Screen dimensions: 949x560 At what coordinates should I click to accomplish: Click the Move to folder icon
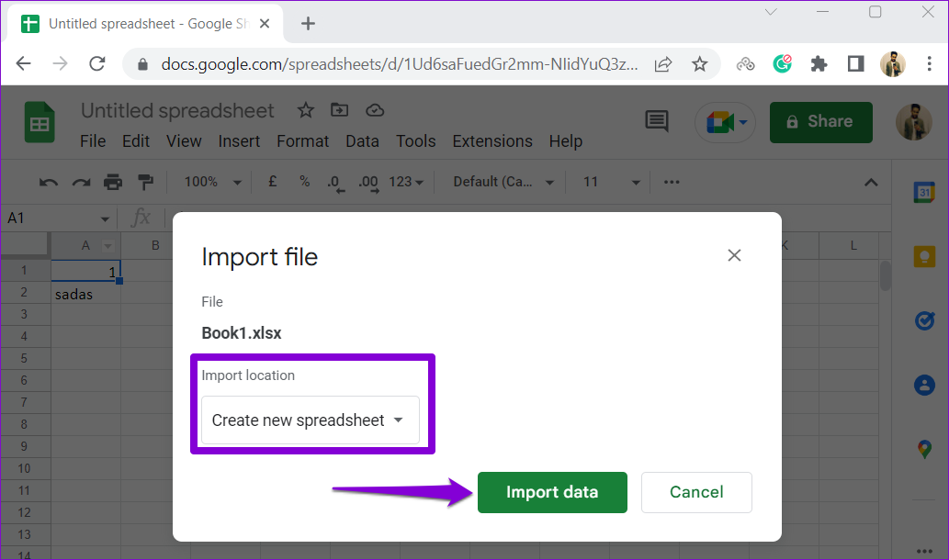tap(340, 110)
